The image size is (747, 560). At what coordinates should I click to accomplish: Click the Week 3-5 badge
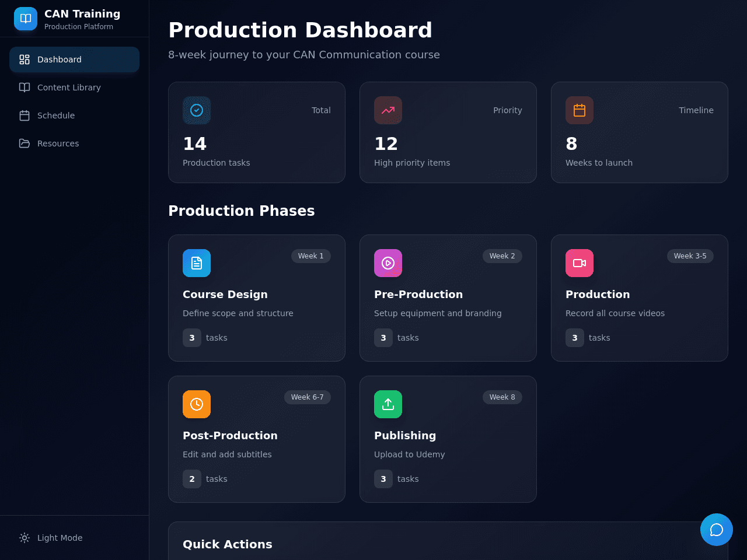tap(690, 256)
